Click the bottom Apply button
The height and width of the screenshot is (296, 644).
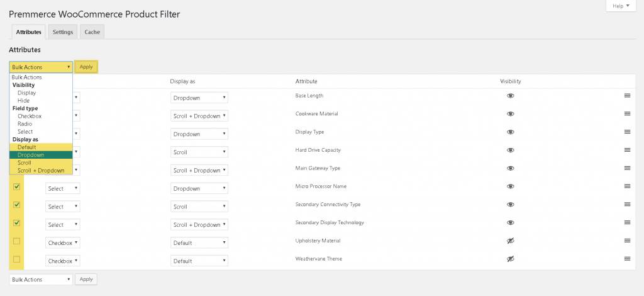[86, 279]
